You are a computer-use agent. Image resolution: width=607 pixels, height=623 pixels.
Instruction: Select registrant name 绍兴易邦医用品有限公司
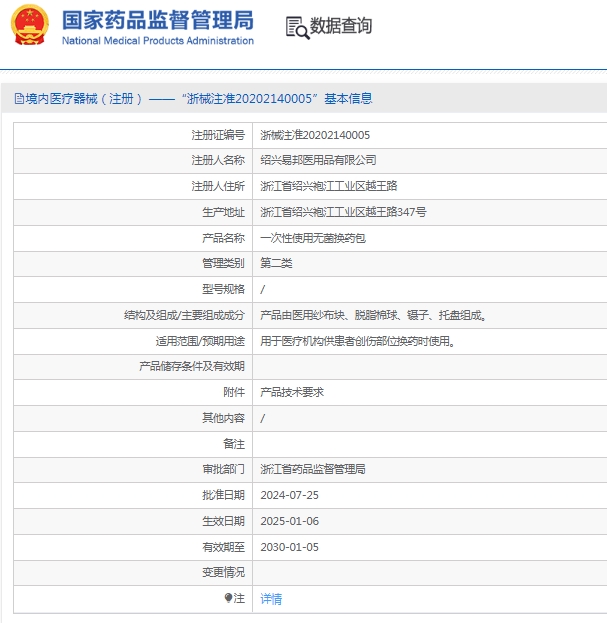(318, 160)
